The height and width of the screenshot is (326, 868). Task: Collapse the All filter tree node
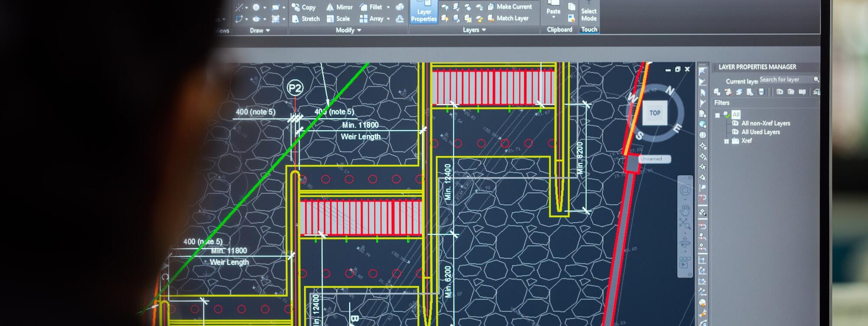pos(717,115)
